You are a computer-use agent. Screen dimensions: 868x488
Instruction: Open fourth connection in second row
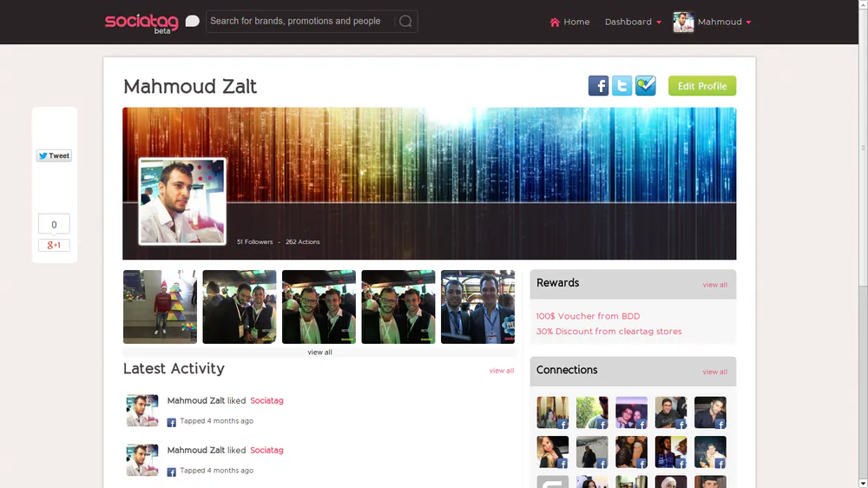tap(671, 452)
